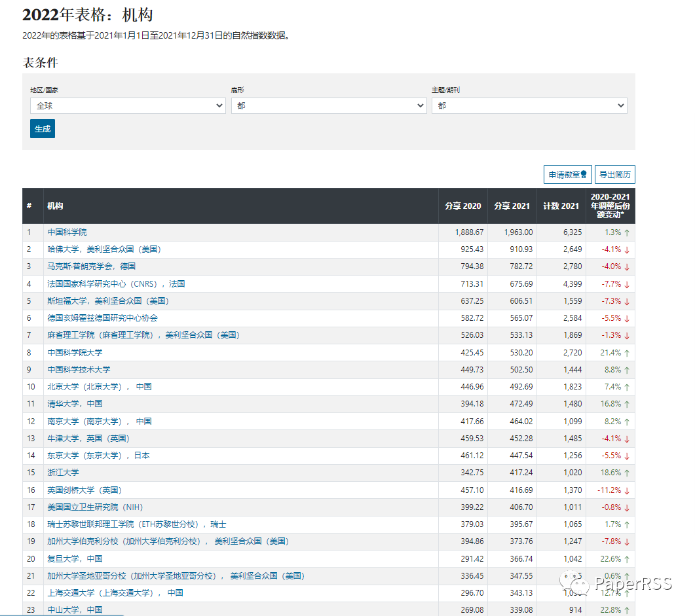
Task: Click the -7.8% change value for 伯克利分校
Action: click(611, 541)
